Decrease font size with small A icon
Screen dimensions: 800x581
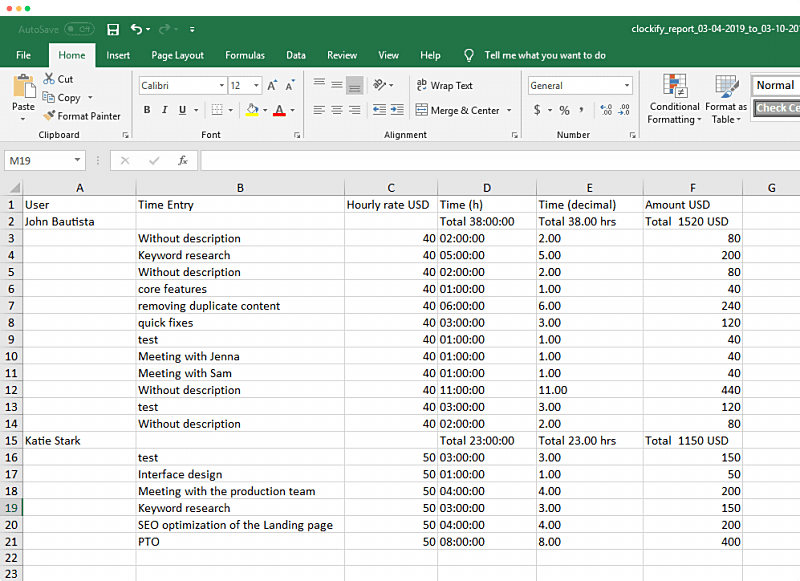pos(290,85)
